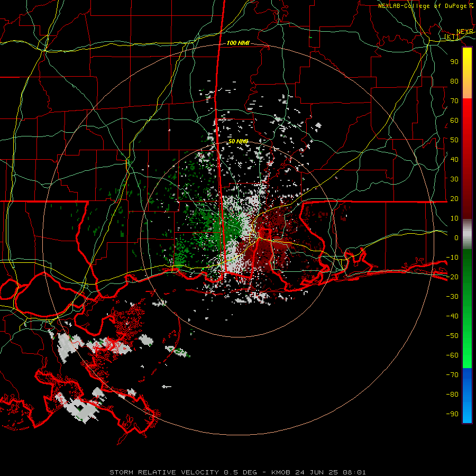Select the -90 value on the velocity scale
Image resolution: width=476 pixels, height=476 pixels.
point(452,414)
